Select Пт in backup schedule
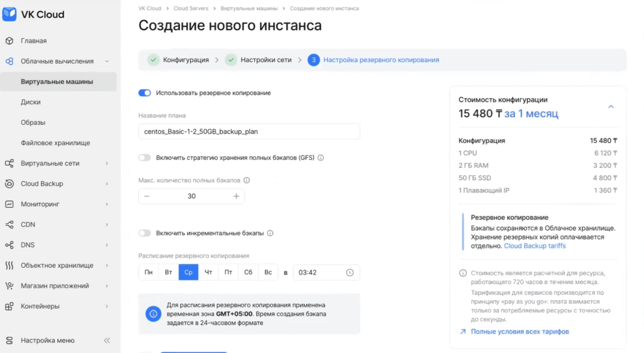Screen dimensions: 644x353 coord(228,272)
